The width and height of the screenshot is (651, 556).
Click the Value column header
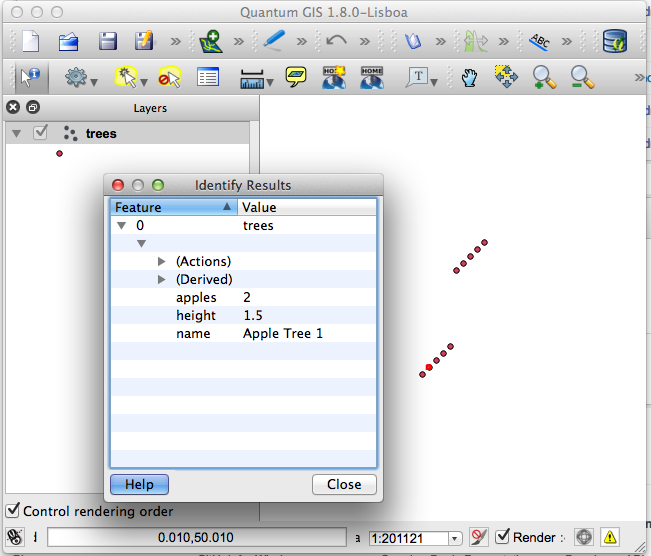pyautogui.click(x=307, y=207)
